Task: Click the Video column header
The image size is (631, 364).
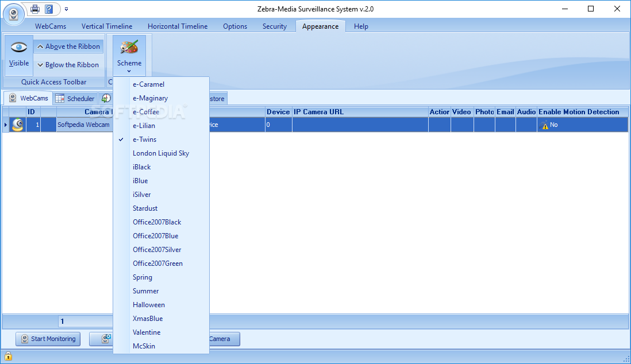Action: 461,112
